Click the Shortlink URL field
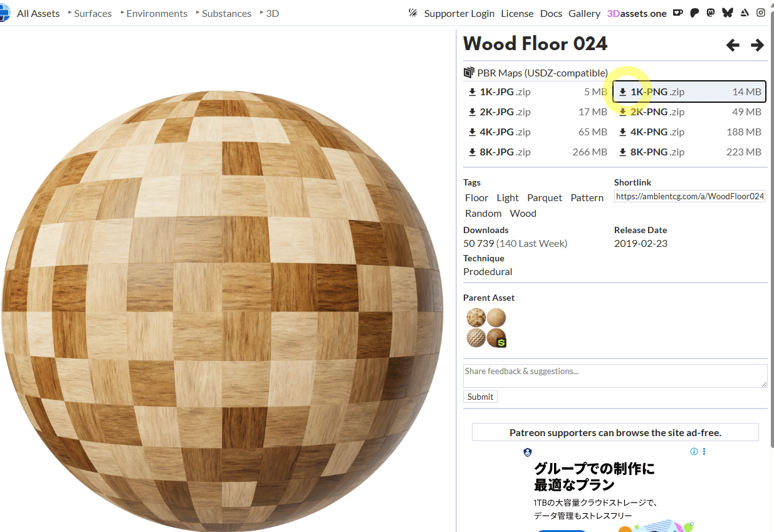The image size is (774, 532). (689, 196)
